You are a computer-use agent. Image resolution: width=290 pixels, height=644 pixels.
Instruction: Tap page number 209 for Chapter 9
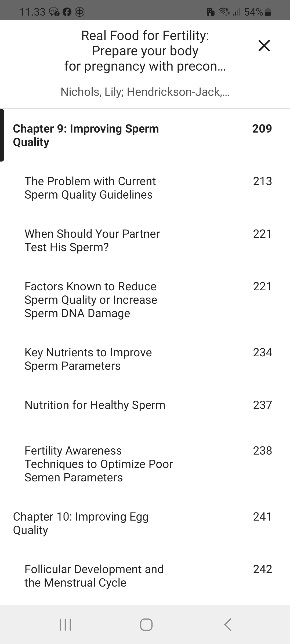click(x=262, y=129)
